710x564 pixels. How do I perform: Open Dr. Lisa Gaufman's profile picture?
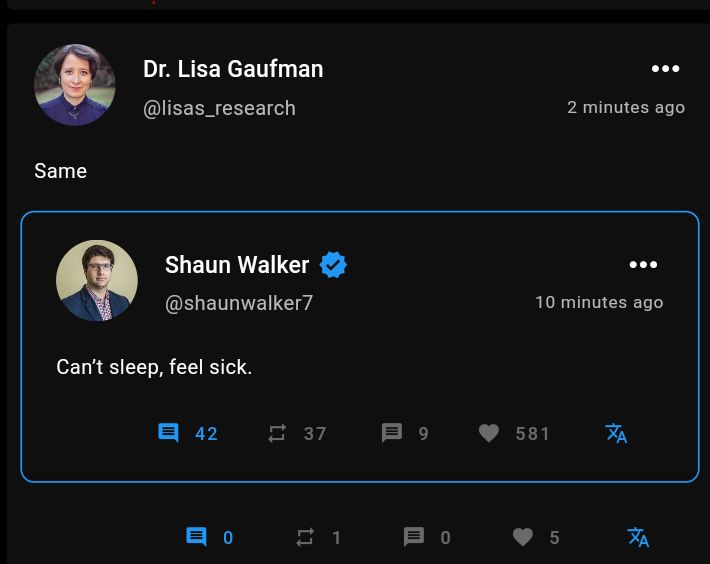(75, 85)
